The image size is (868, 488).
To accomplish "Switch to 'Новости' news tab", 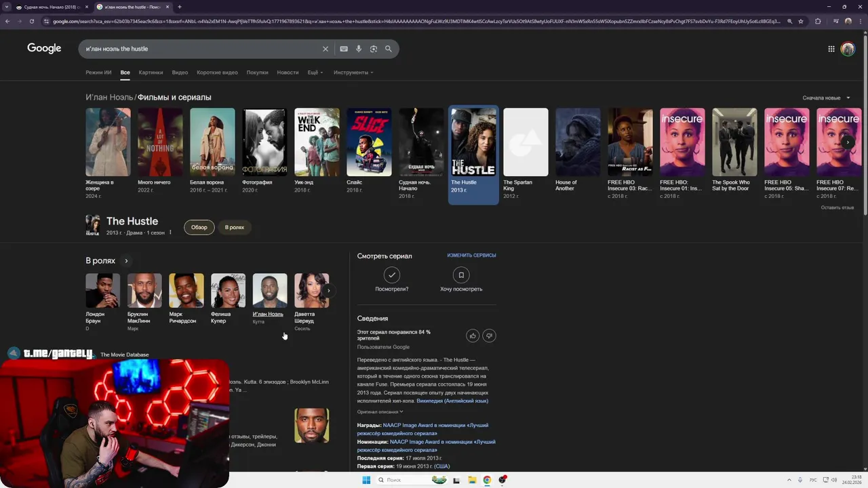I will 288,73.
